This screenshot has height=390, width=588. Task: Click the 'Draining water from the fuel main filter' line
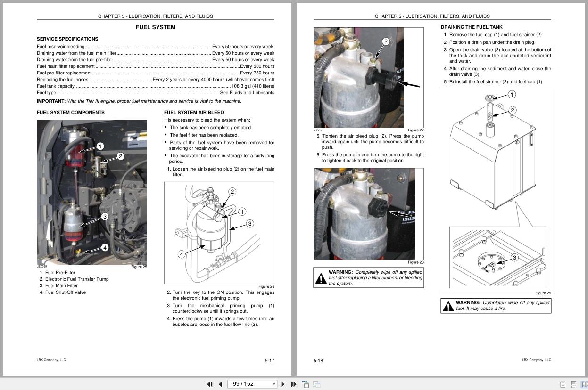[156, 53]
